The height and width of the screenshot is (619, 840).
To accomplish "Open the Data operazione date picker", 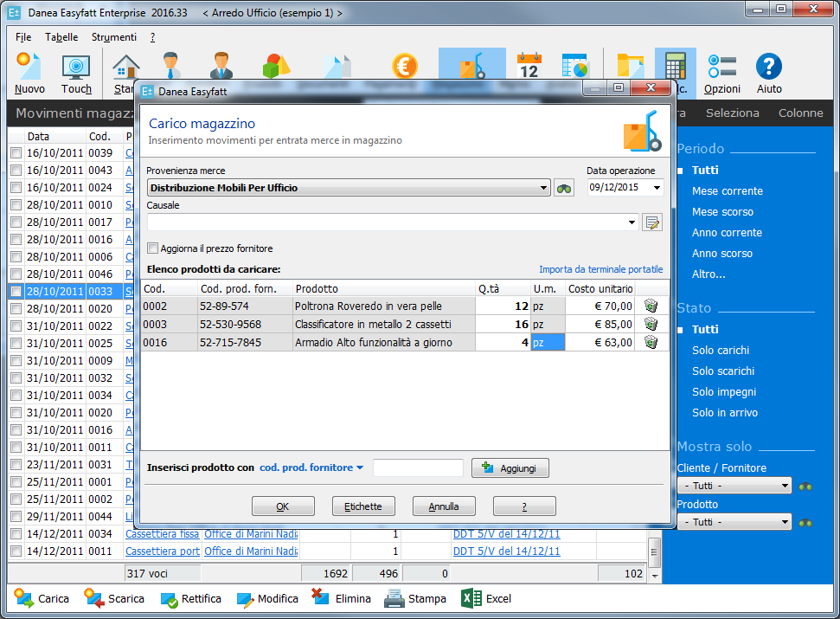I will (x=657, y=188).
